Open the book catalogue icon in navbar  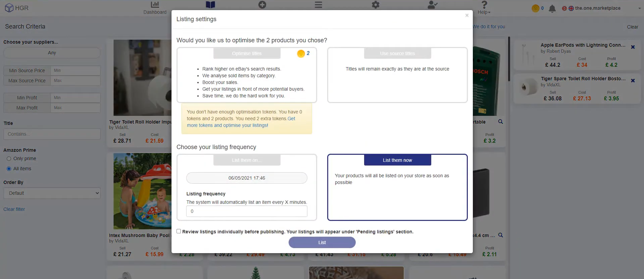point(210,5)
